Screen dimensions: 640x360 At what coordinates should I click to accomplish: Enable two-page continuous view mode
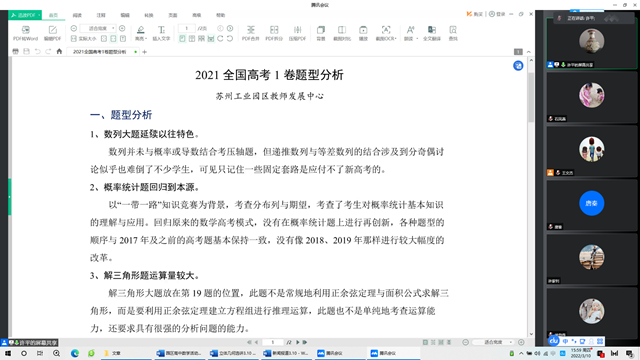tap(201, 38)
